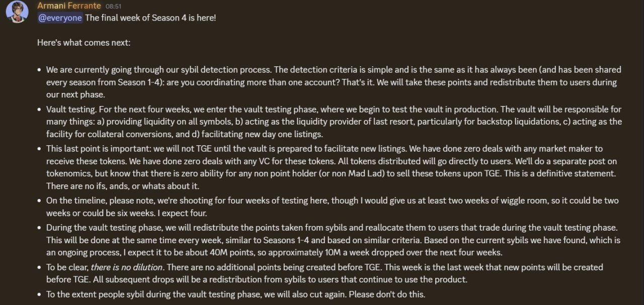Viewport: 644px width, 305px height.
Task: Click the bullet dot before the final paragraph
Action: 40,295
